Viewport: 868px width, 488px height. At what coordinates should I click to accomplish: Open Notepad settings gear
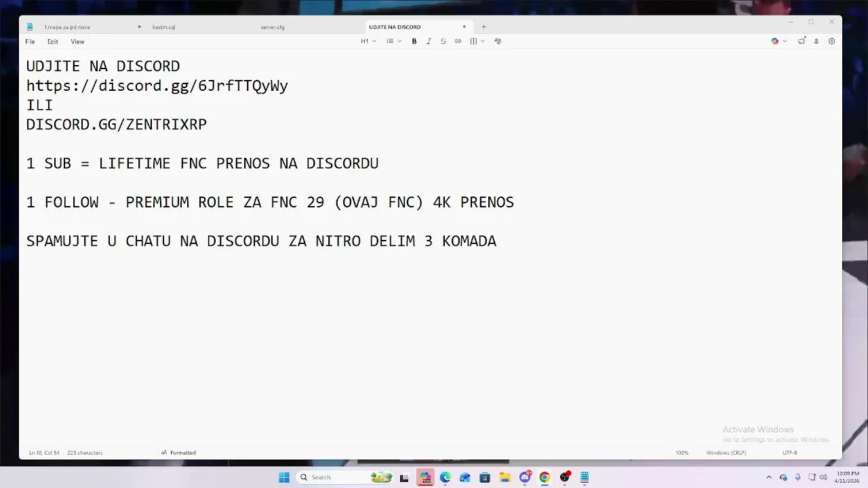click(831, 41)
